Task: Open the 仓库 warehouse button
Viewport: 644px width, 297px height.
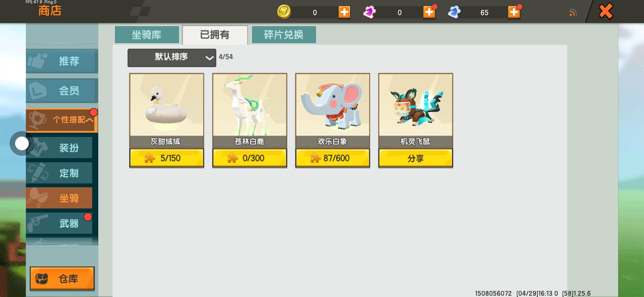Action: pyautogui.click(x=62, y=279)
